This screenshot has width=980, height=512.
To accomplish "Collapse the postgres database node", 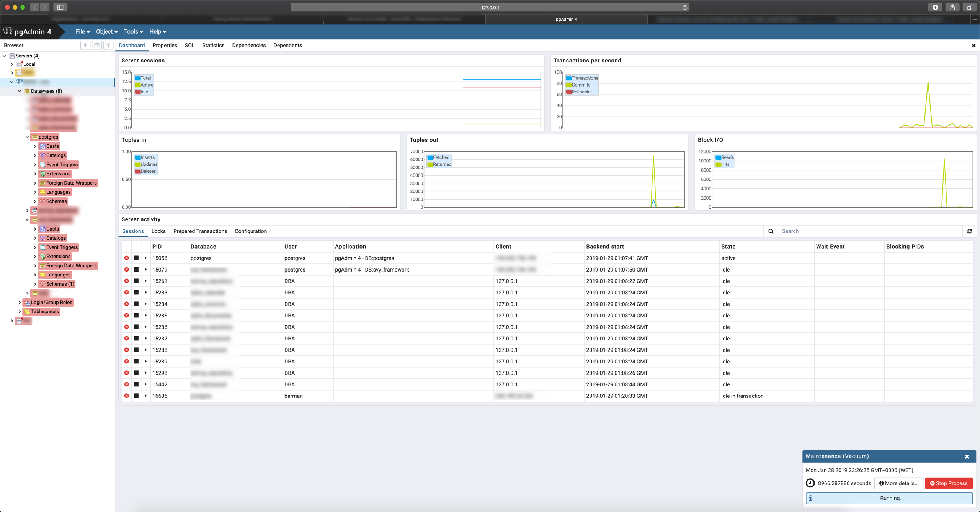I will (27, 137).
